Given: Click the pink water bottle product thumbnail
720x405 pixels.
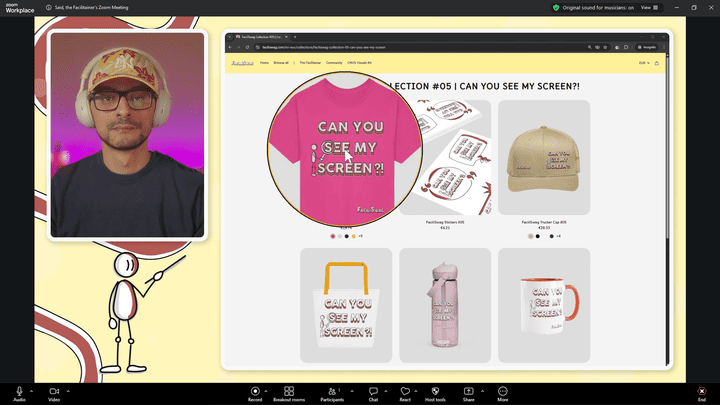Looking at the screenshot, I should [x=444, y=305].
